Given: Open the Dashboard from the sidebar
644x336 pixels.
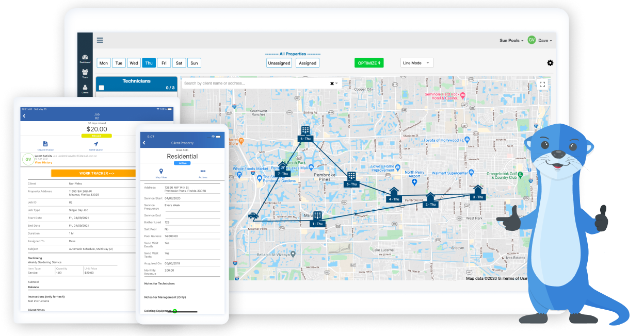Looking at the screenshot, I should point(85,58).
